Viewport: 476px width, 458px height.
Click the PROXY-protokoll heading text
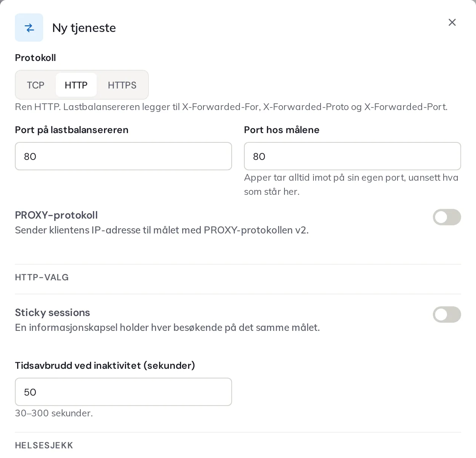click(x=57, y=215)
